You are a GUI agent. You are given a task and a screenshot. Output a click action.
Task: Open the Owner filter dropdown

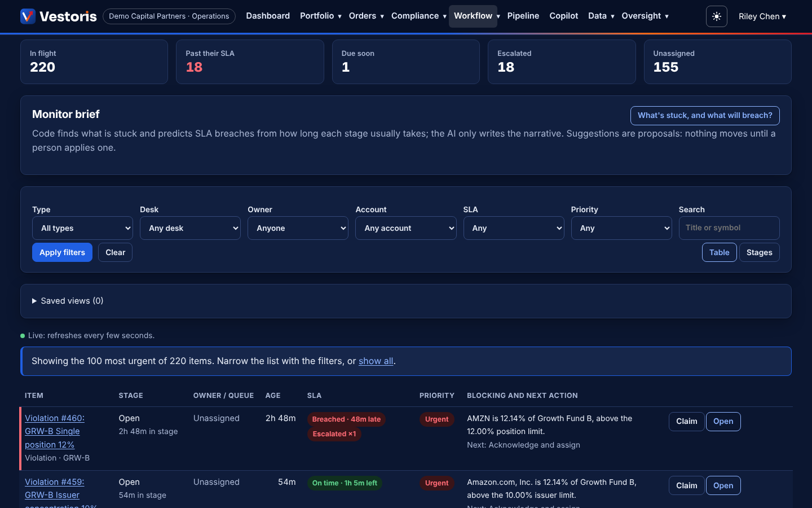point(298,228)
